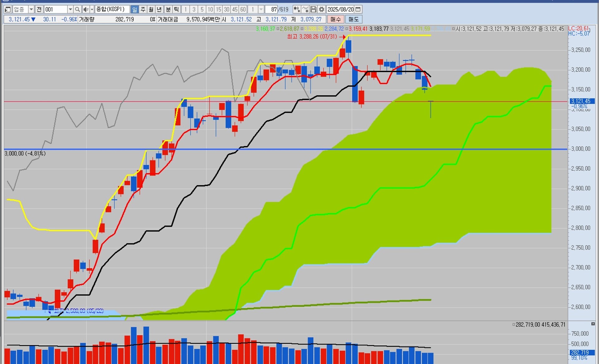Click the magnifier search icon

click(77, 9)
